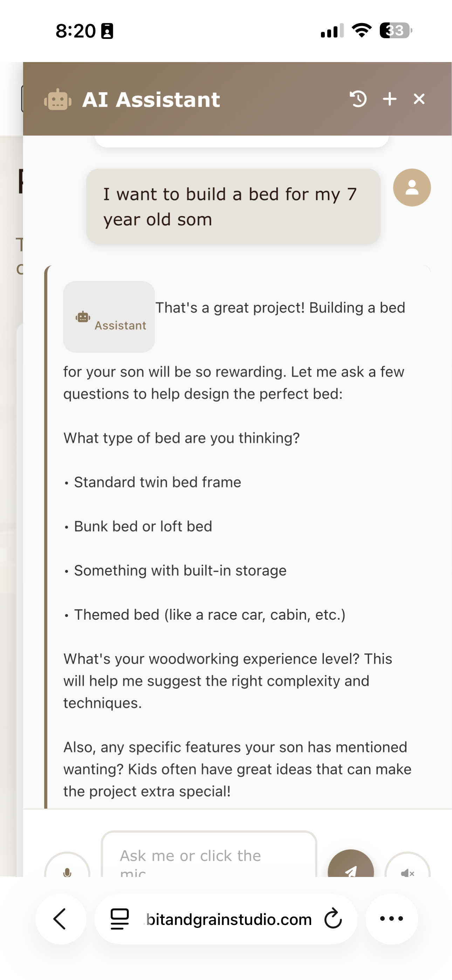Go back using the left chevron
The image size is (452, 980).
click(x=60, y=919)
